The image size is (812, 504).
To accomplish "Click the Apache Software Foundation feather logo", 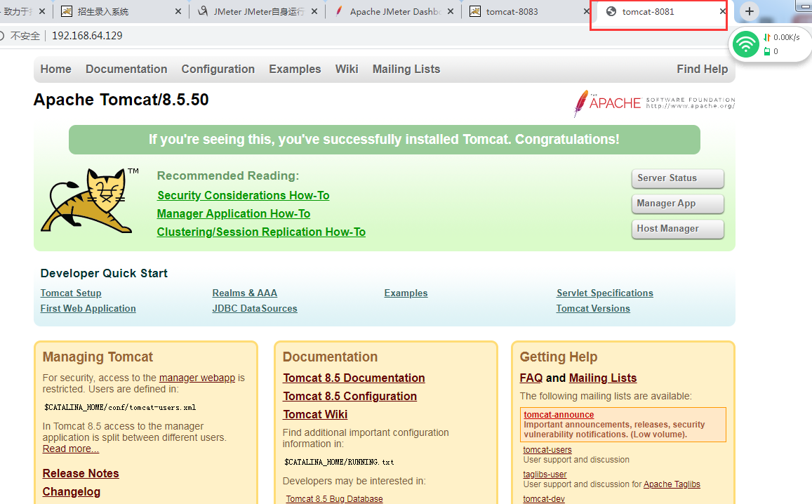I will (x=654, y=102).
